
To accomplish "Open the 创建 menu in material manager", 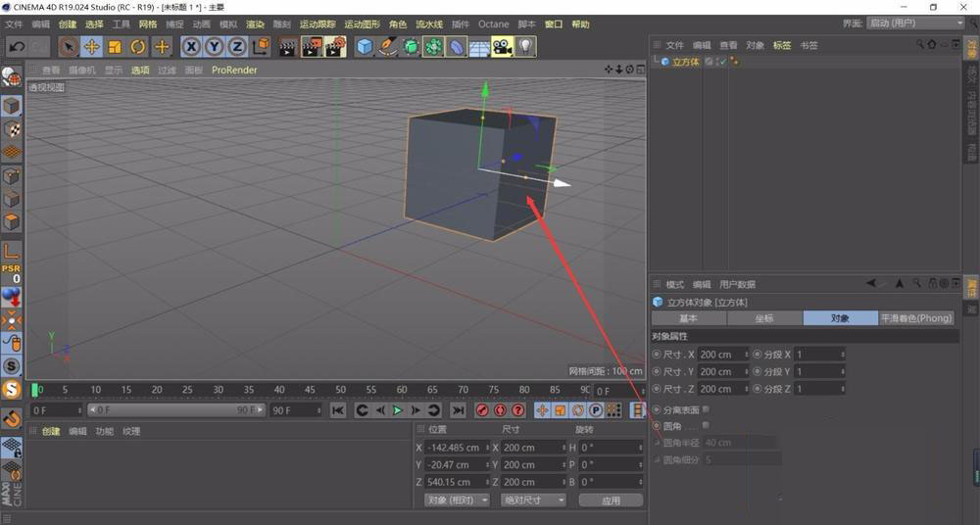I will [x=51, y=431].
